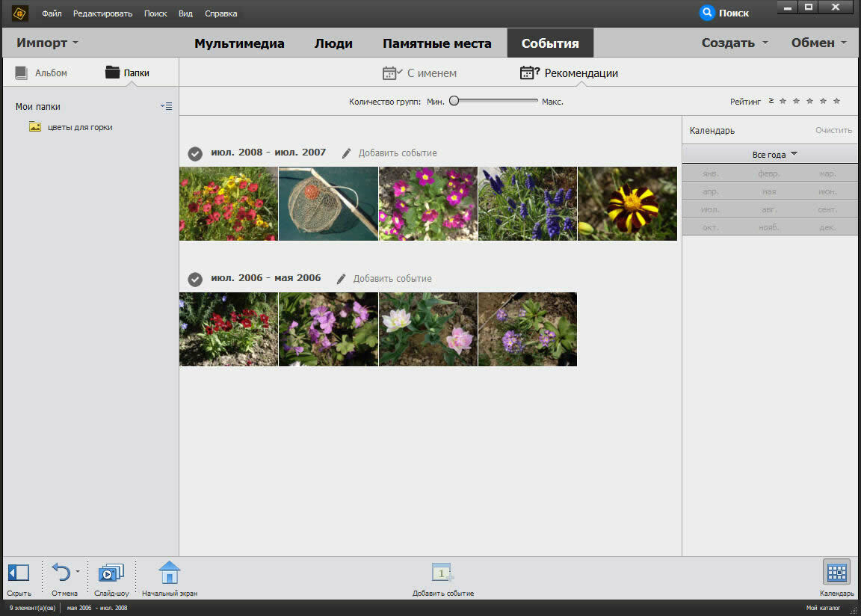Toggle checkmark for июл. 2008 - июл. 2007 group
The image size is (861, 616).
click(x=195, y=153)
